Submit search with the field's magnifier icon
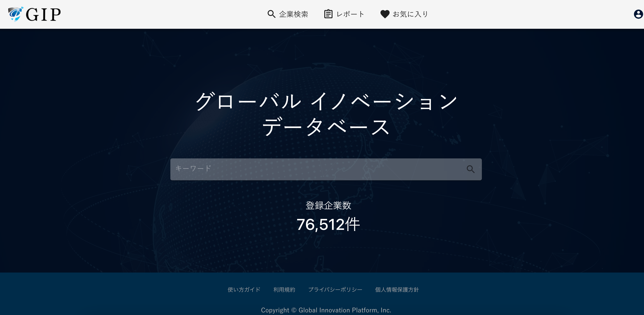644x315 pixels. 470,169
